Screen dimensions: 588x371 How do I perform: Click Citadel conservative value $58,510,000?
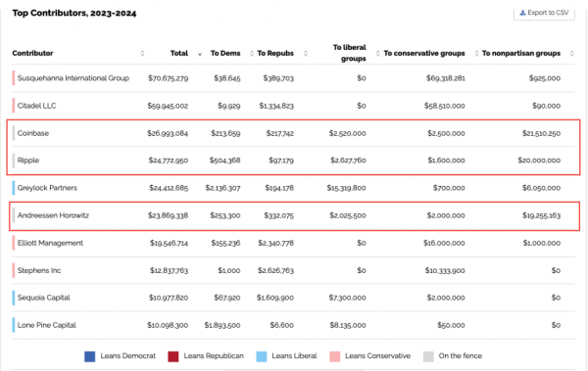[x=444, y=106]
